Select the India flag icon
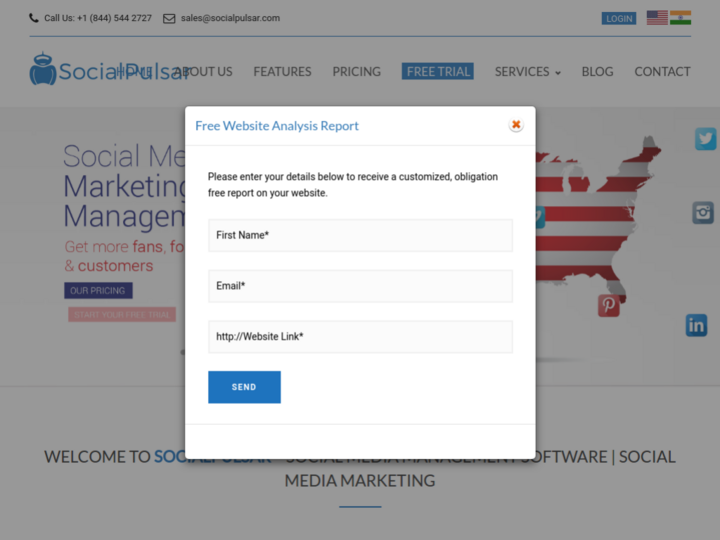 (680, 17)
